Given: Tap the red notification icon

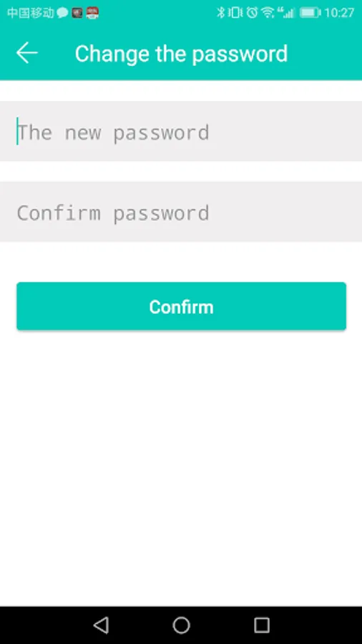Looking at the screenshot, I should [92, 13].
